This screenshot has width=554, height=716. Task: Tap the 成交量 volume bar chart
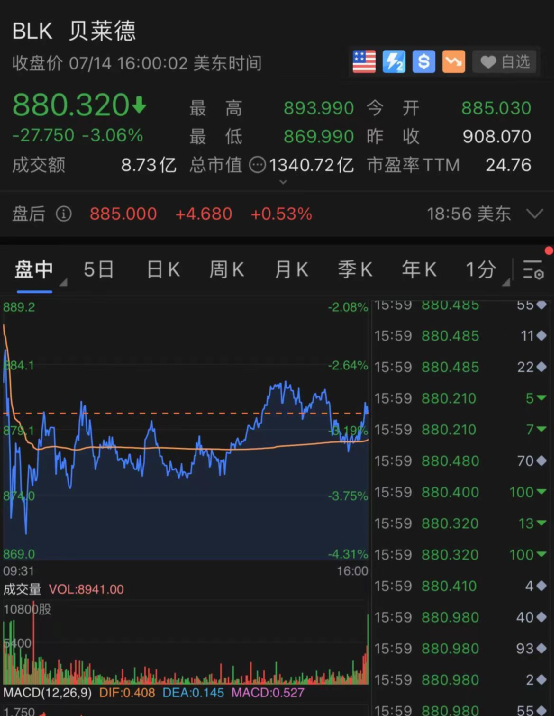click(x=185, y=643)
